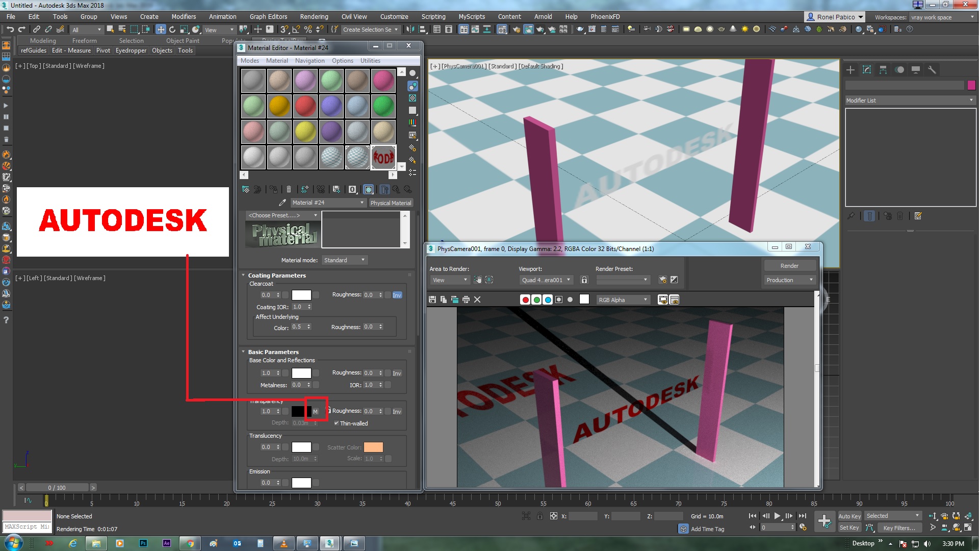Click the Render button in render dialog
This screenshot has height=551, width=980.
(788, 265)
